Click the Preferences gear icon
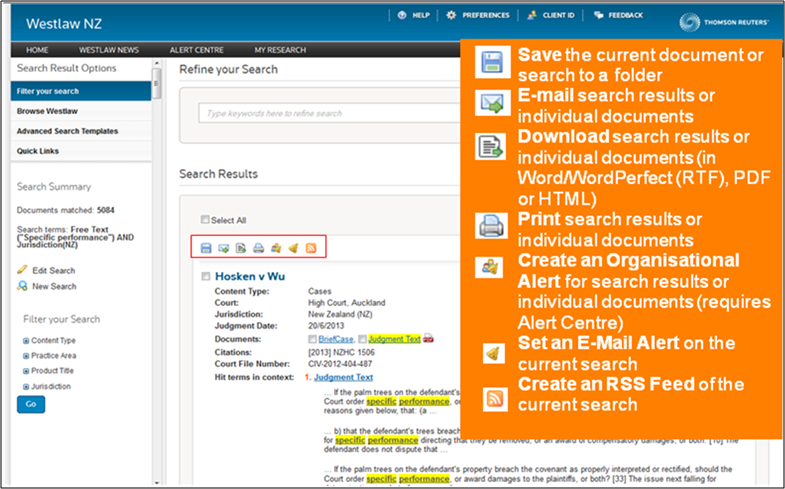The width and height of the screenshot is (785, 489). (451, 15)
